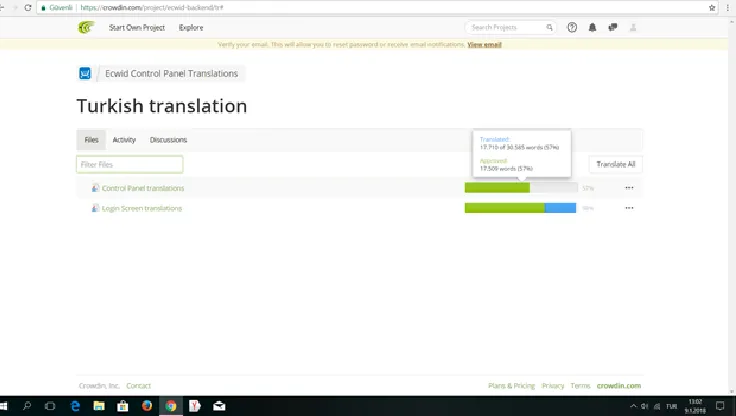Screen dimensions: 736x416
Task: Click the Ecwid project logo icon
Action: pyautogui.click(x=85, y=73)
